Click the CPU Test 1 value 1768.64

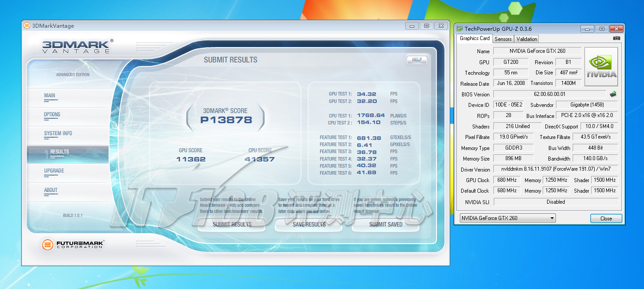point(371,115)
